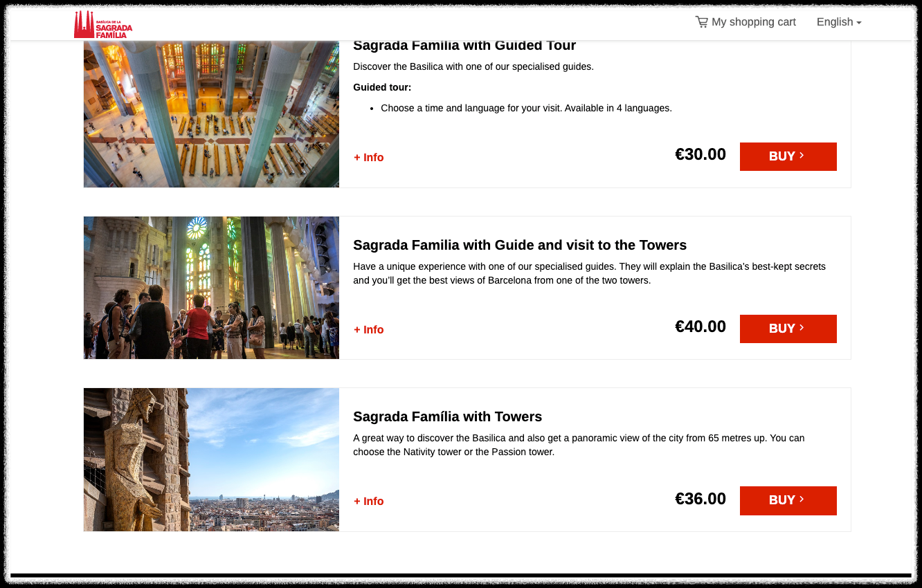
Task: Expand + Info for Sagrada Família with Towers
Action: tap(369, 502)
